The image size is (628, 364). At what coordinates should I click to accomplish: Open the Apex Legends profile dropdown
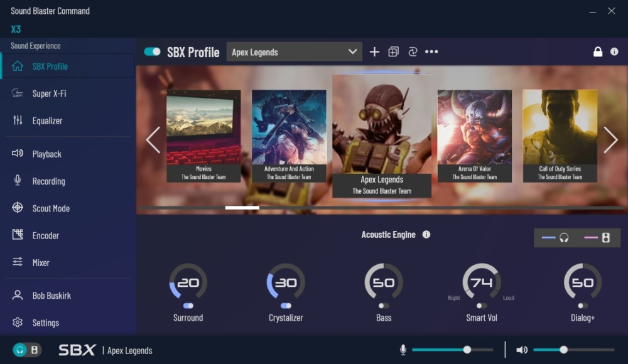point(294,51)
